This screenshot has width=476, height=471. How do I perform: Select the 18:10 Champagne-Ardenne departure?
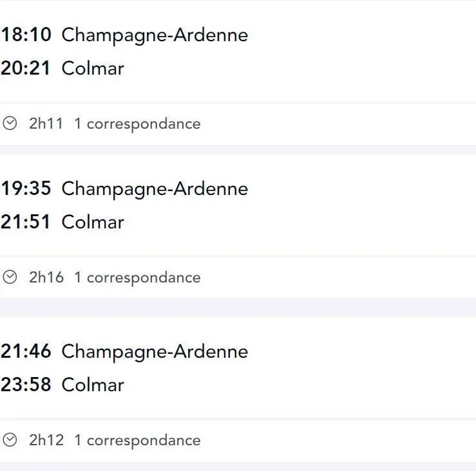point(124,35)
